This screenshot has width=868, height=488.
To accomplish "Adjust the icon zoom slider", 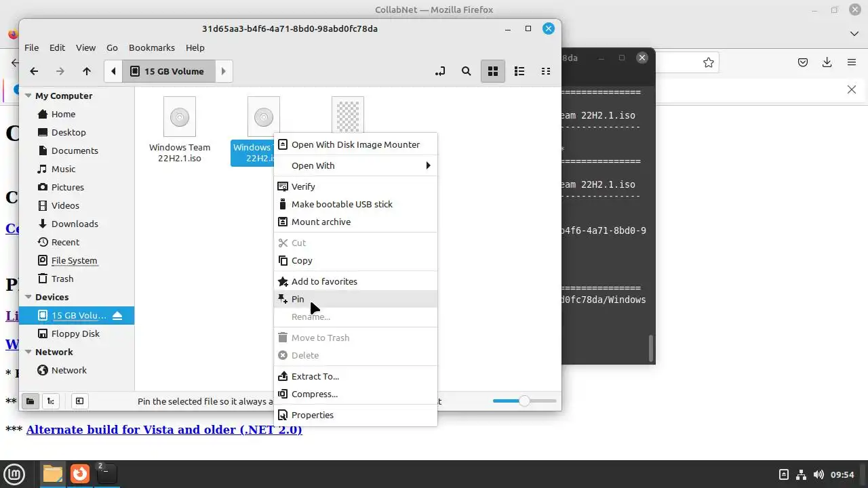I will [x=524, y=401].
